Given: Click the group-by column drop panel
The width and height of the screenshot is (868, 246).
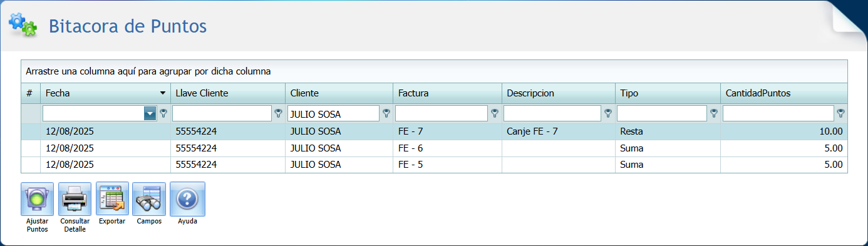Looking at the screenshot, I should point(434,71).
